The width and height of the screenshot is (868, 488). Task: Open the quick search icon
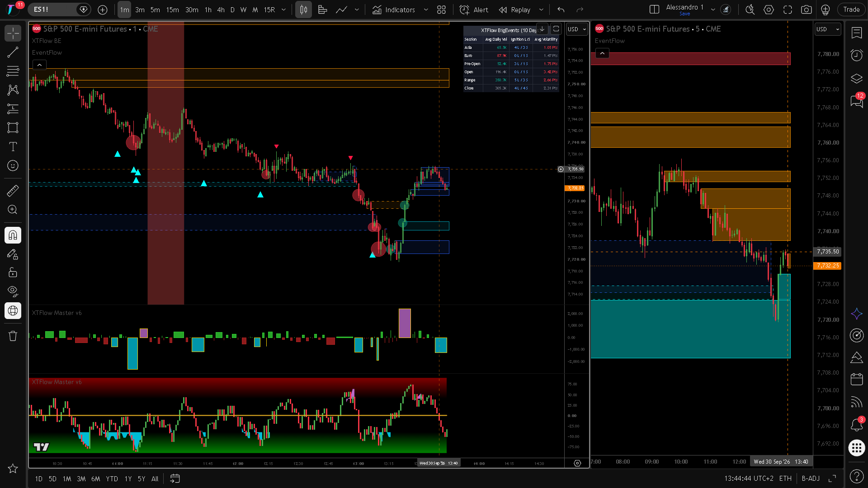click(x=750, y=9)
